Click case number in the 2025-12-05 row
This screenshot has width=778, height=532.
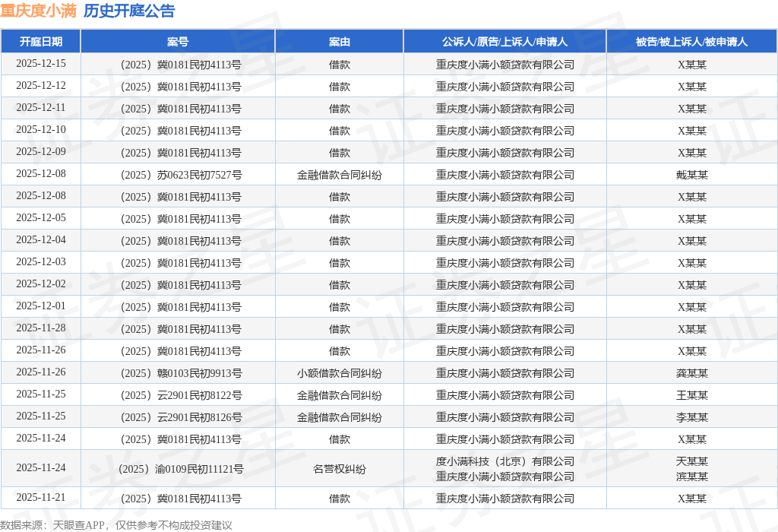181,219
